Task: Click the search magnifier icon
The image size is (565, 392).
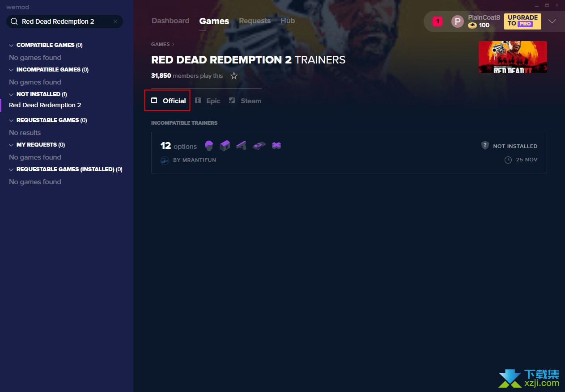Action: point(14,21)
